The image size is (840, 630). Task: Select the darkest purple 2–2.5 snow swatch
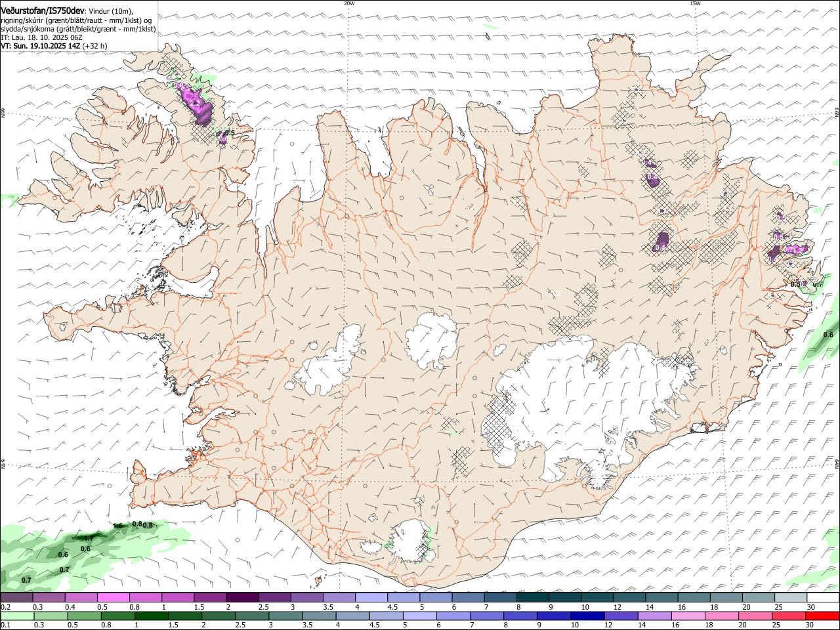click(241, 598)
